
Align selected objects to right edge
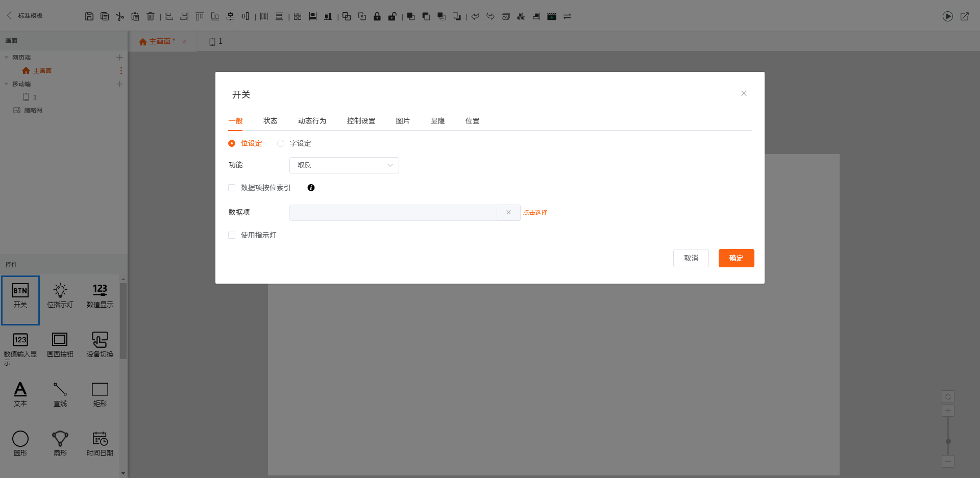coord(184,16)
